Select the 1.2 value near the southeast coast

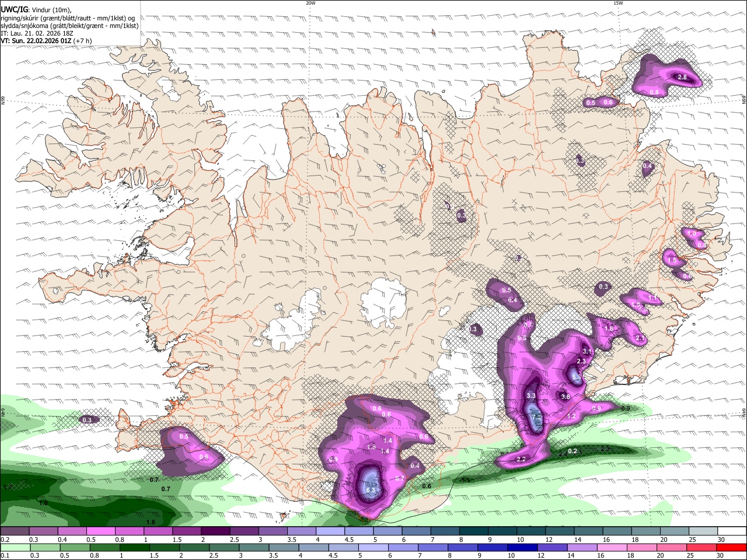click(571, 416)
